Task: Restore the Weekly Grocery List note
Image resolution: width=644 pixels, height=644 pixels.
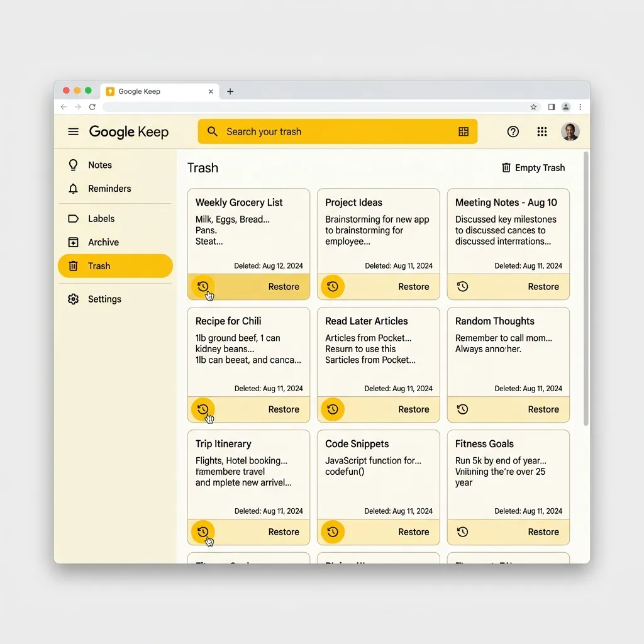Action: pos(284,287)
